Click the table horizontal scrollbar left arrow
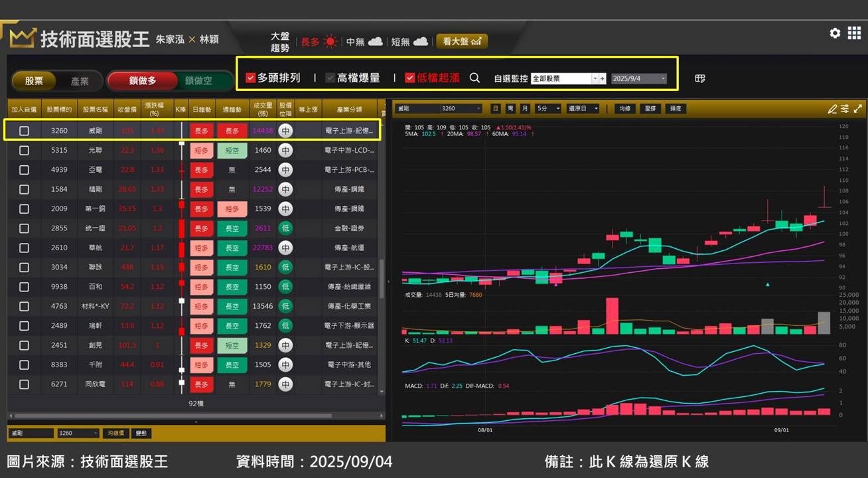 (11, 416)
